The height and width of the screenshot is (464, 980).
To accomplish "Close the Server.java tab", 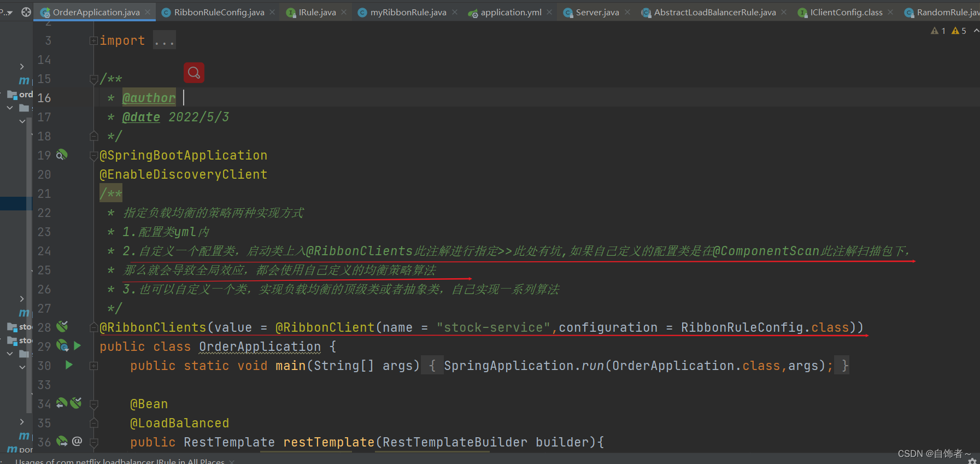I will (627, 12).
